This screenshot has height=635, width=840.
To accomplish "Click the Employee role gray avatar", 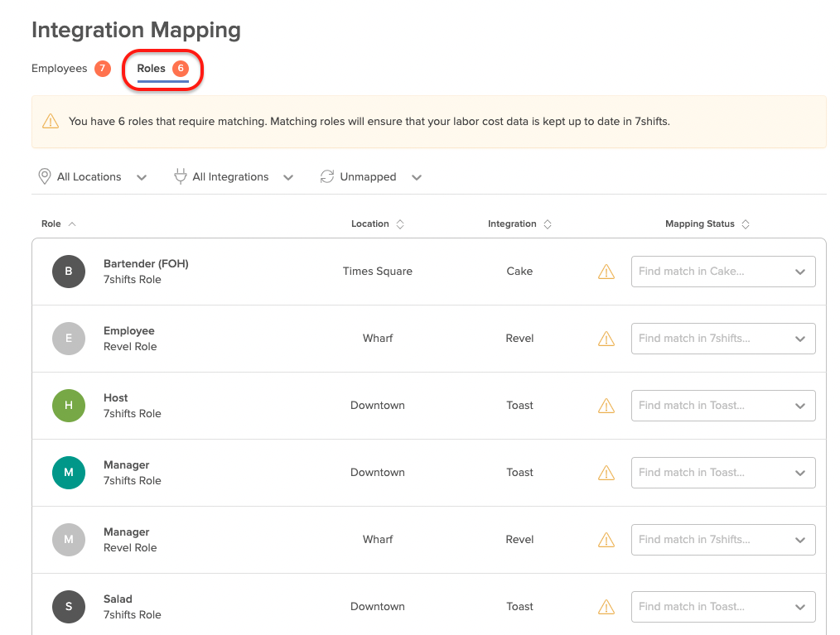I will pos(69,339).
